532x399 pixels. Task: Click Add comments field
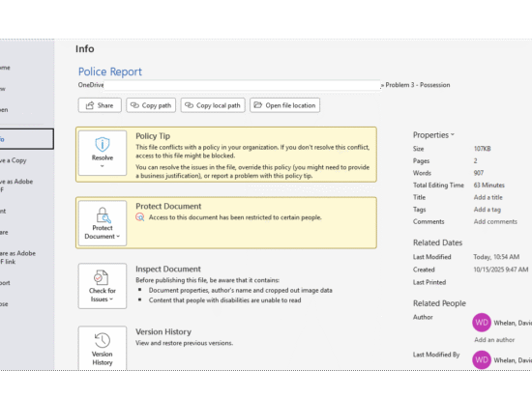pyautogui.click(x=495, y=221)
